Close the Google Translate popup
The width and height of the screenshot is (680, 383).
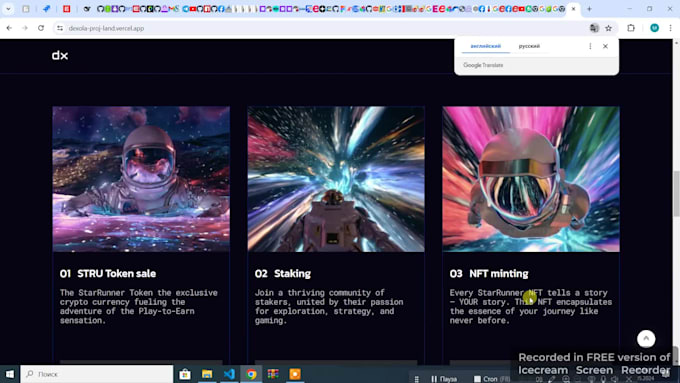coord(605,46)
